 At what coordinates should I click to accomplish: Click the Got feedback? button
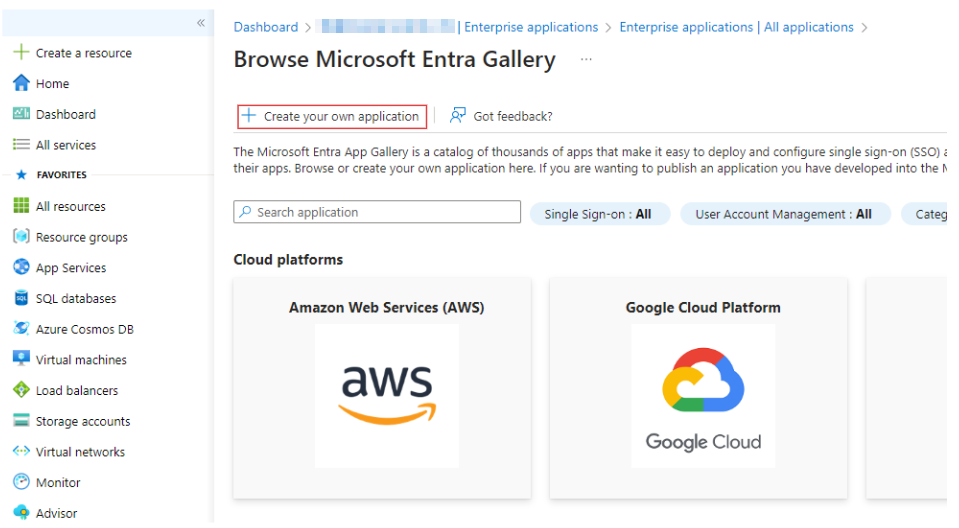tap(502, 116)
